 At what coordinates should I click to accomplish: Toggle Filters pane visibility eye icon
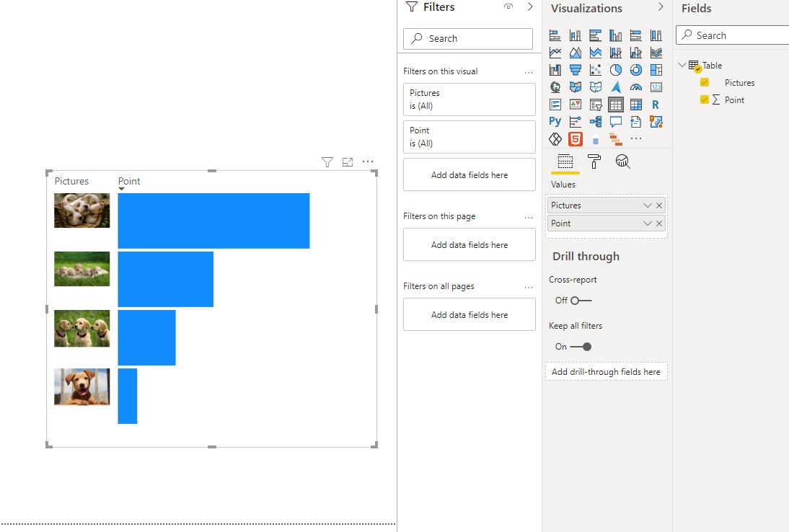coord(508,6)
